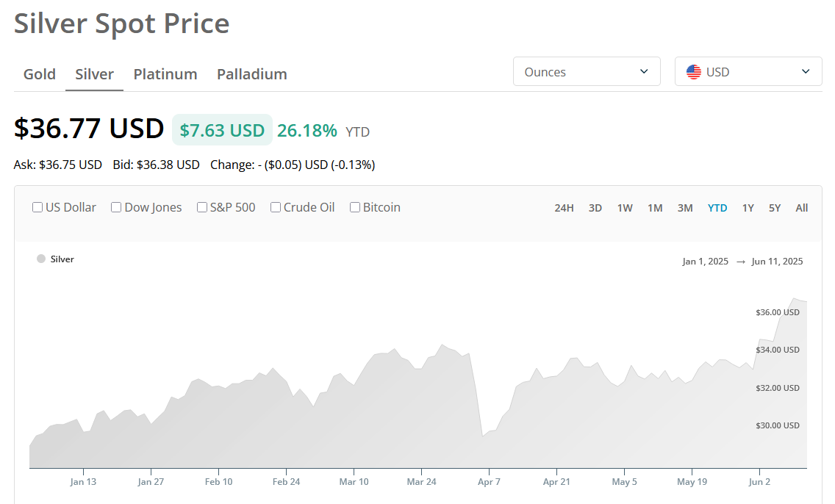The image size is (835, 504).
Task: View the 1Y price history
Action: tap(748, 208)
